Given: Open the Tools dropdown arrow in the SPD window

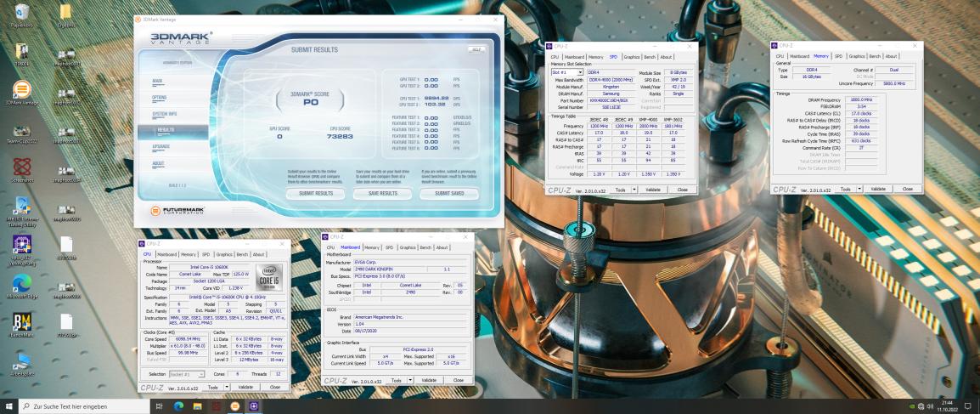Looking at the screenshot, I should (634, 190).
